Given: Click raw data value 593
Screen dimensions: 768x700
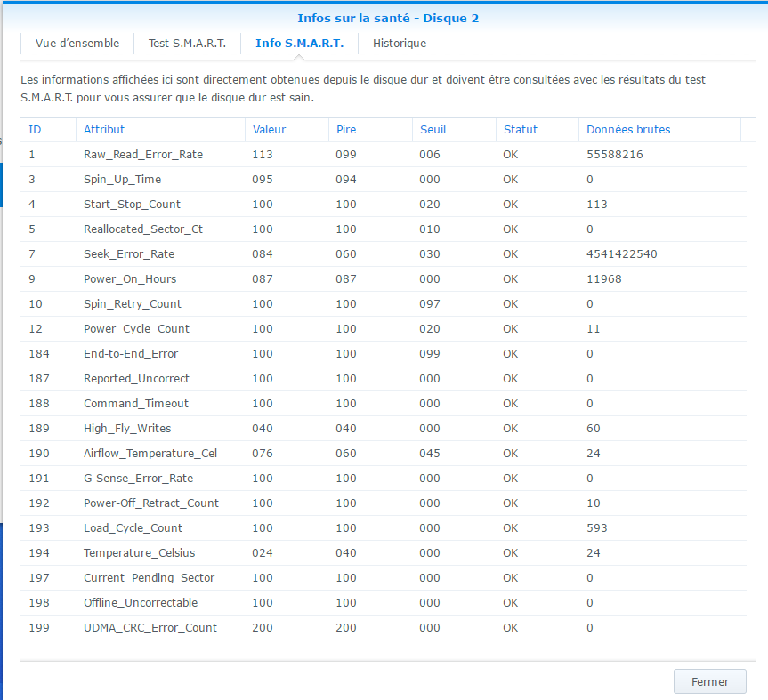Looking at the screenshot, I should coord(596,528).
